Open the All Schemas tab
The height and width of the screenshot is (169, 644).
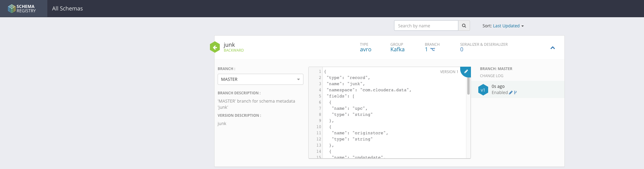tap(67, 9)
